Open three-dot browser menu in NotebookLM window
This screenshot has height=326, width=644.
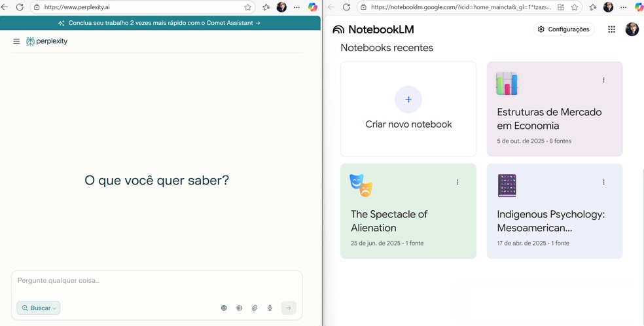(624, 7)
